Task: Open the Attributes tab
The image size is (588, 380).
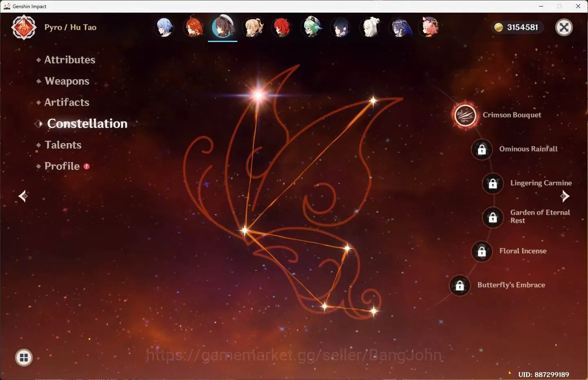Action: pyautogui.click(x=70, y=60)
